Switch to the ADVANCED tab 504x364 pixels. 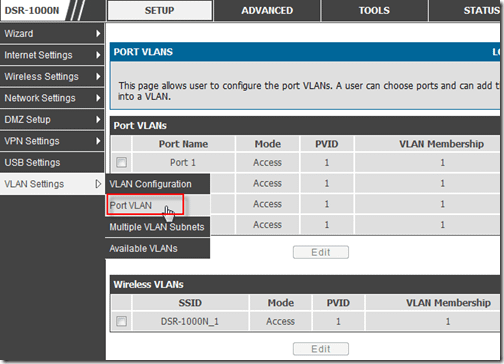pyautogui.click(x=267, y=11)
